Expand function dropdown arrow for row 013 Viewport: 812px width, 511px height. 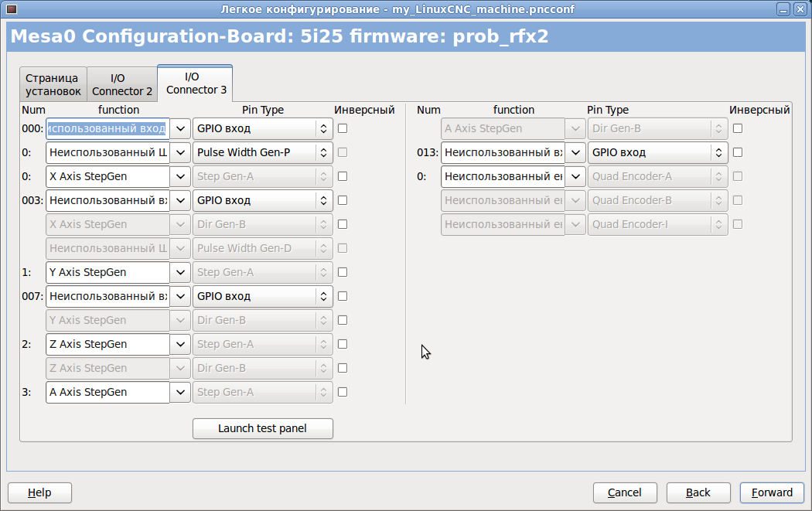click(575, 152)
